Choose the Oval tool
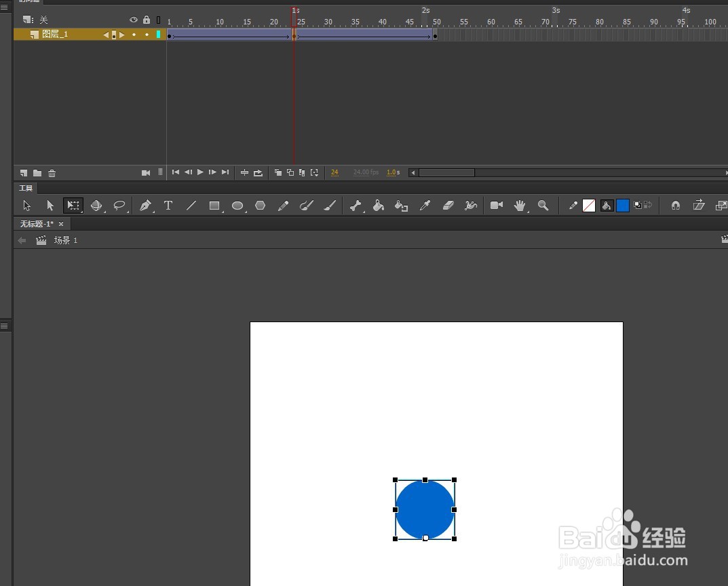 point(237,206)
